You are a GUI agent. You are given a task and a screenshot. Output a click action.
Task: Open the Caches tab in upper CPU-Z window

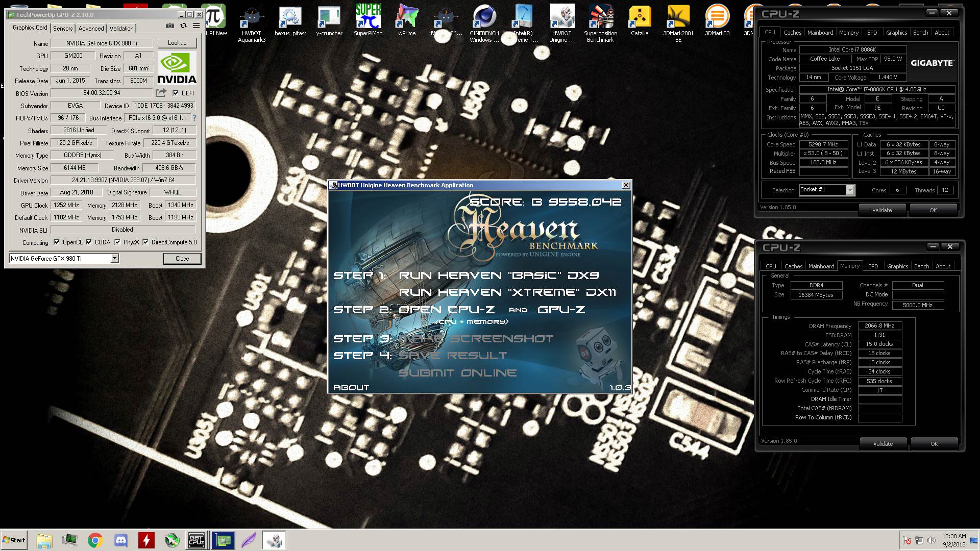tap(793, 33)
